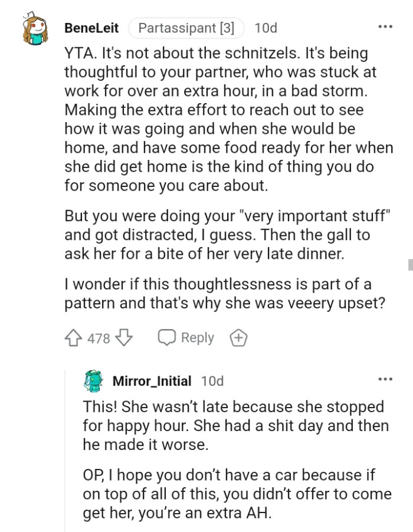Click the Reply speech bubble icon
The height and width of the screenshot is (532, 413).
(166, 337)
